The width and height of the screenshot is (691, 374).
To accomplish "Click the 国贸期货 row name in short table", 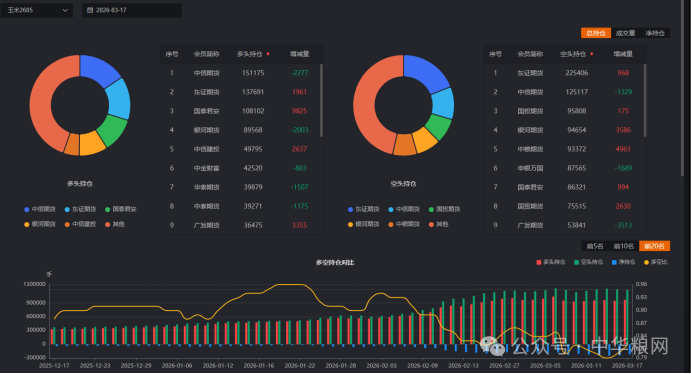I will tap(530, 206).
